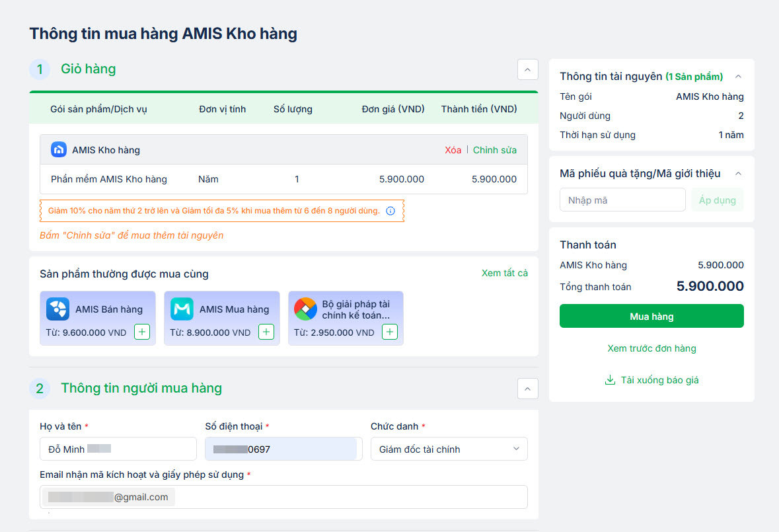Click the discount info icon
The height and width of the screenshot is (532, 779).
[390, 211]
